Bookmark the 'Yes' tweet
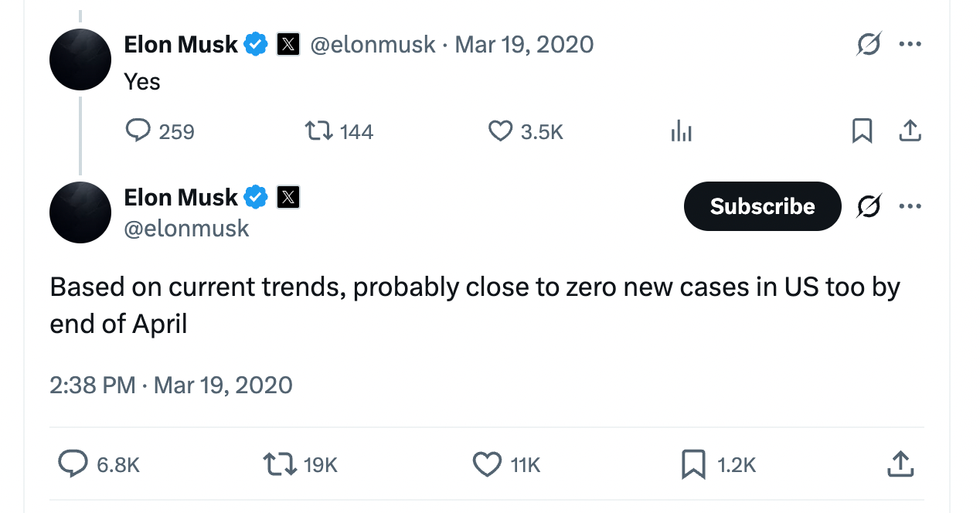The width and height of the screenshot is (980, 513). click(863, 131)
